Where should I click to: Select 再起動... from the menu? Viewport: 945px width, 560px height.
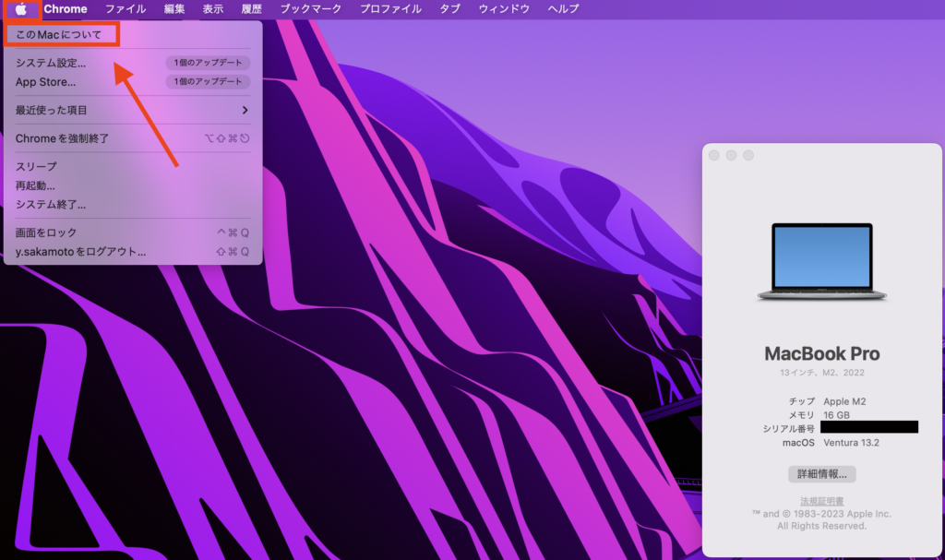pyautogui.click(x=133, y=185)
